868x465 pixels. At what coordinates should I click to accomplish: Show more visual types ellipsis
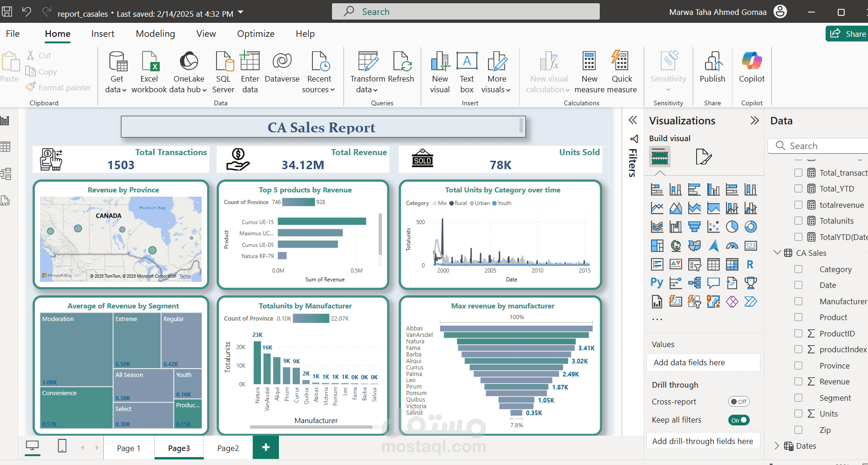657,320
